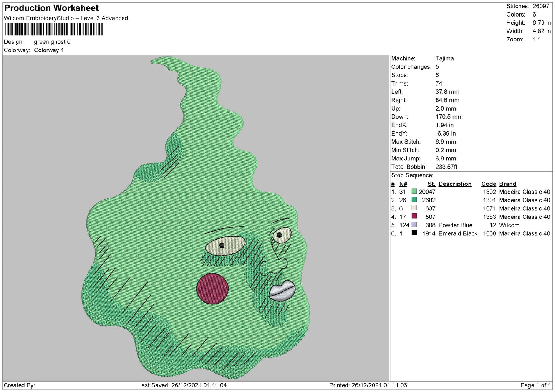This screenshot has width=555, height=392.
Task: Click the Total Bobbin value '233.57ft'
Action: click(x=446, y=167)
